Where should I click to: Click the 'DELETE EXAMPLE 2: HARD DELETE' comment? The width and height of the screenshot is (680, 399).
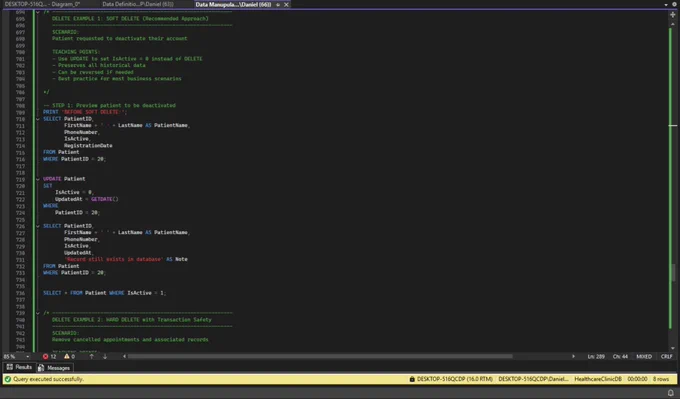click(132, 320)
